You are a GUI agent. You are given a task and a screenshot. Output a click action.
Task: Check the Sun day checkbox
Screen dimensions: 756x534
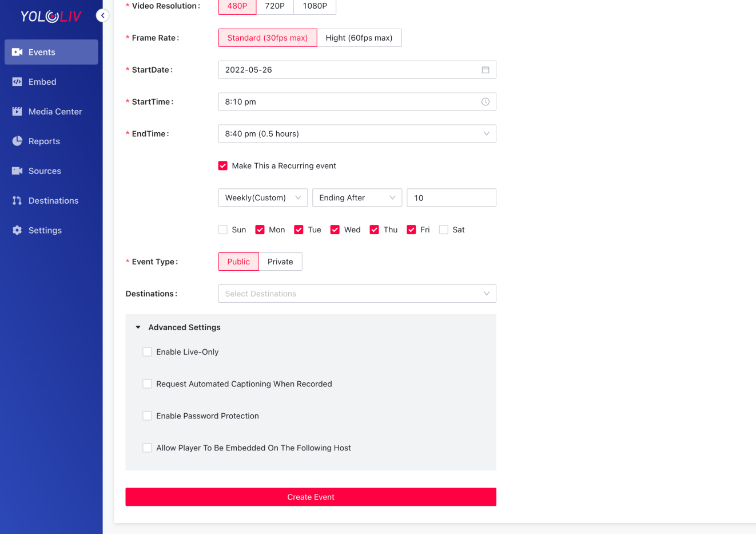point(223,230)
